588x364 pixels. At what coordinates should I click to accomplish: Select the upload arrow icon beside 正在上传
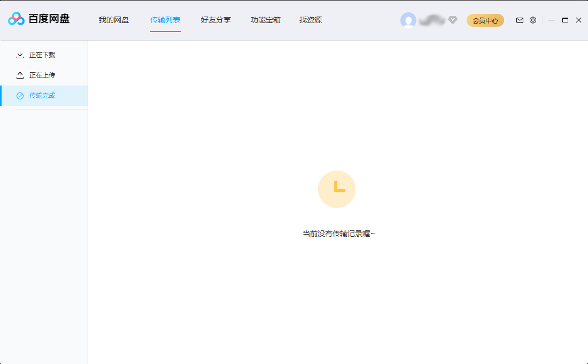point(20,75)
